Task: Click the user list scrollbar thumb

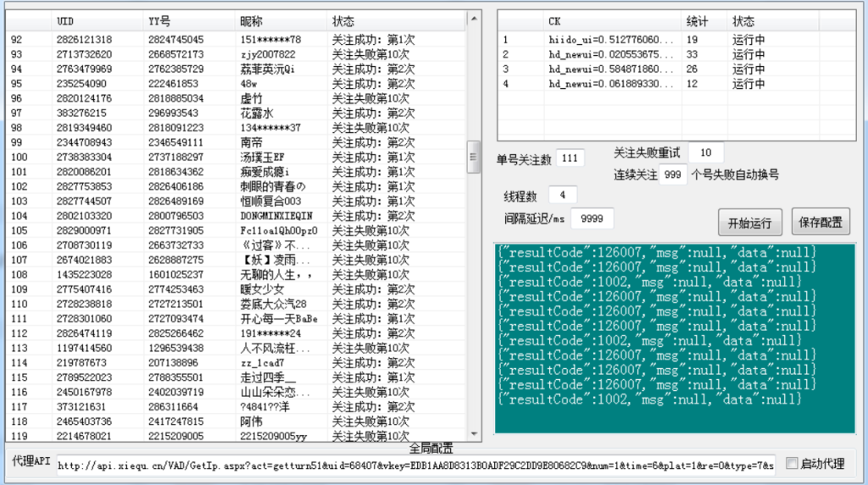Action: (475, 157)
